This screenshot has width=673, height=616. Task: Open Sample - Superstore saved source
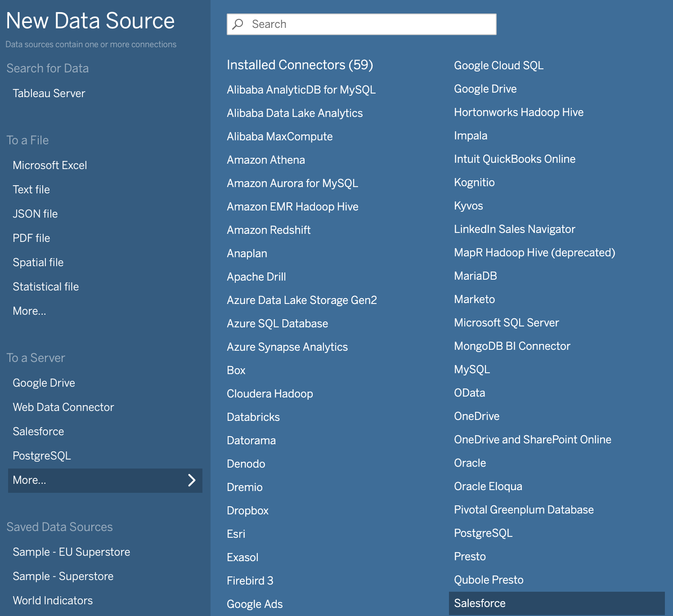coord(63,576)
